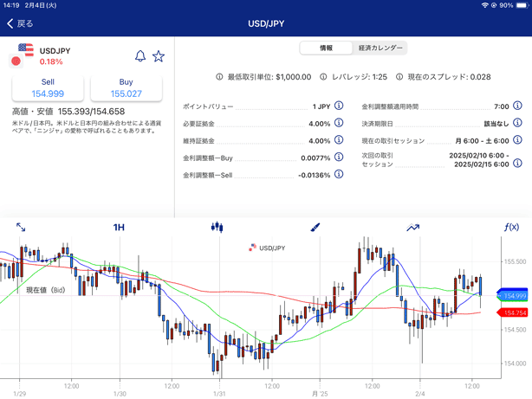The width and height of the screenshot is (532, 399).
Task: Open the drawing tools brush
Action: [x=315, y=228]
